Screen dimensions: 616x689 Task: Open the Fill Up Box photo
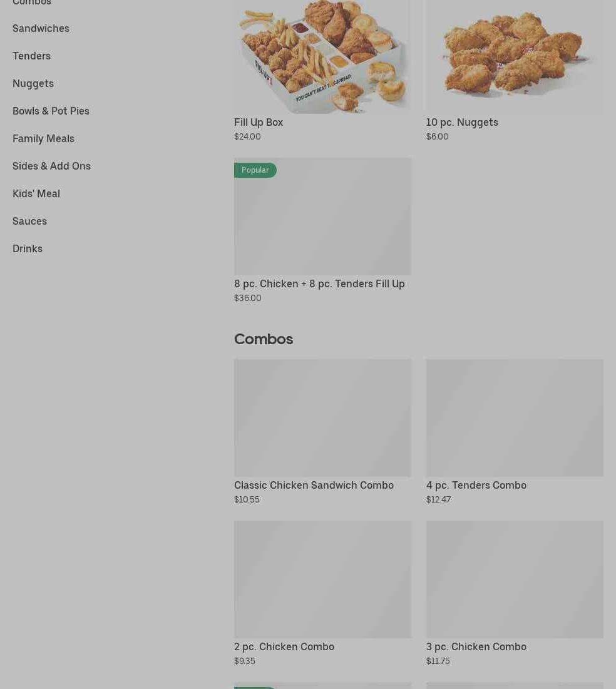pos(323,57)
